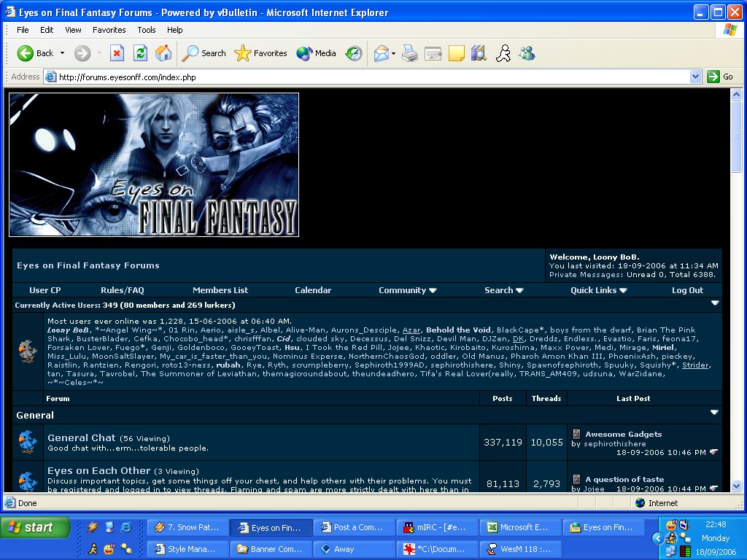The width and height of the screenshot is (747, 560).
Task: Click post icon next to A question of taste
Action: coord(576,479)
